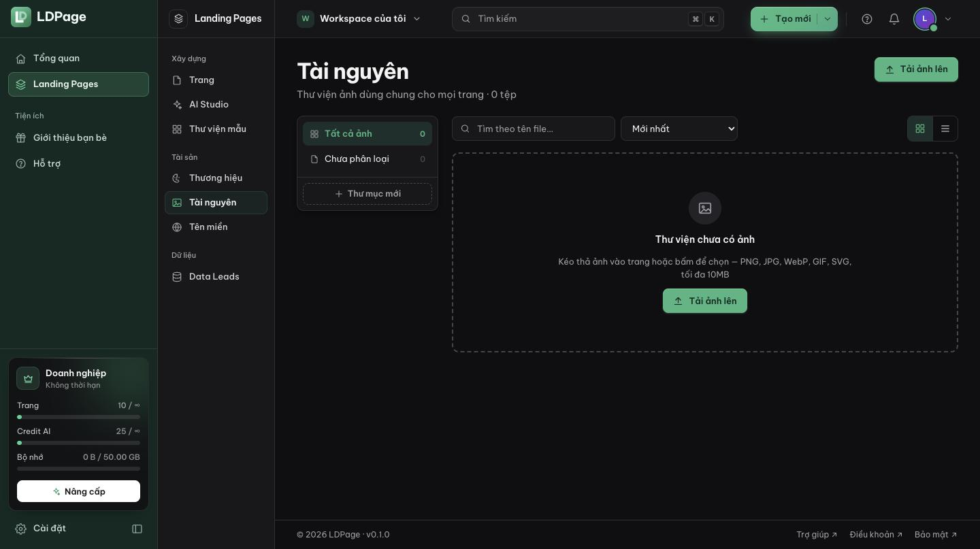Select the Chưa phân loại folder

click(367, 159)
